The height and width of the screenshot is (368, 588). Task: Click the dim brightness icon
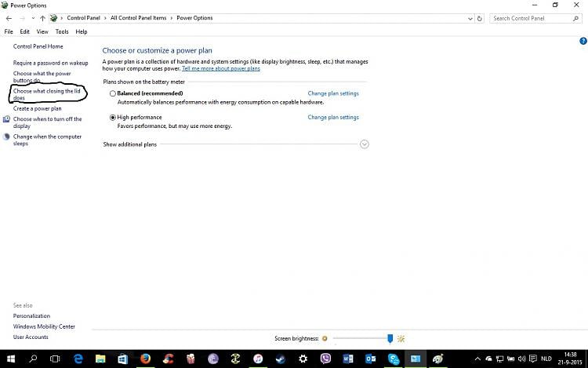pos(325,339)
